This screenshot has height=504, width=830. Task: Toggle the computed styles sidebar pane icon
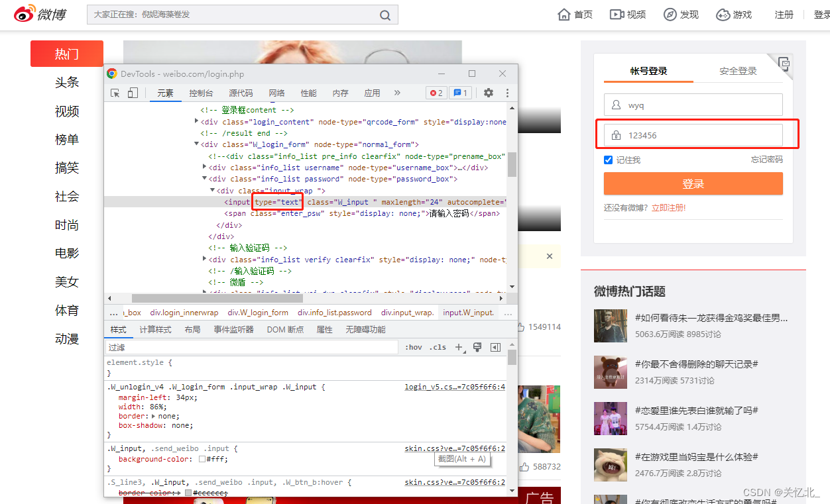click(x=495, y=347)
